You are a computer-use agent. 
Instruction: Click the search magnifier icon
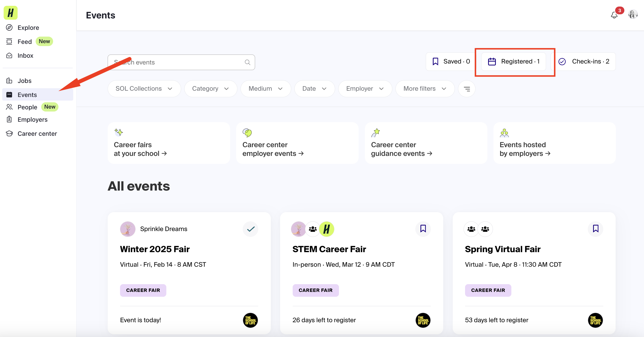(247, 62)
